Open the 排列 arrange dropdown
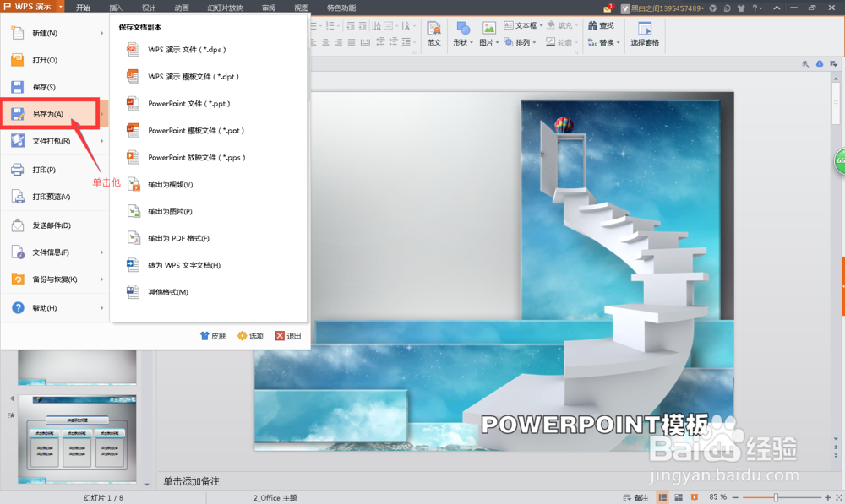The height and width of the screenshot is (504, 845). pyautogui.click(x=520, y=42)
